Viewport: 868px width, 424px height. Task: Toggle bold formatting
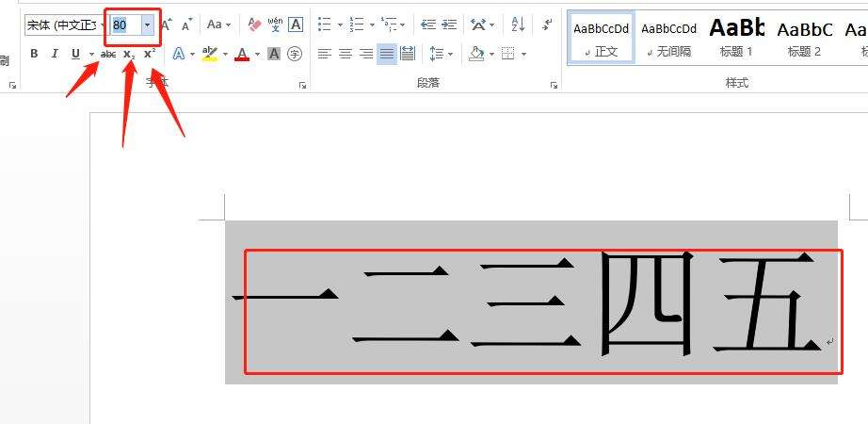tap(34, 54)
